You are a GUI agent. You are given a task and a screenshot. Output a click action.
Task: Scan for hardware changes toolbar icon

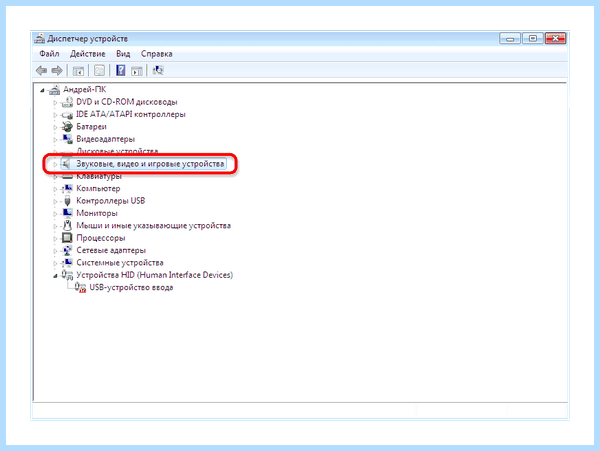click(x=158, y=70)
